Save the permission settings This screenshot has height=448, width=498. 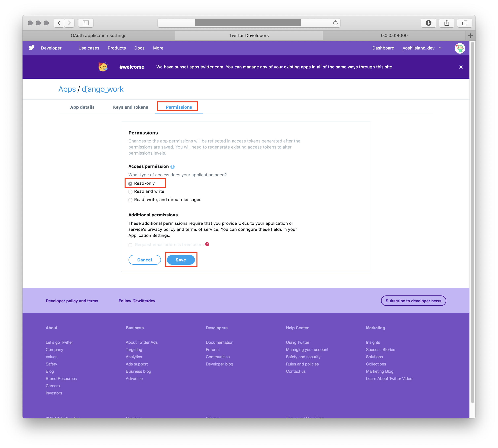tap(181, 260)
